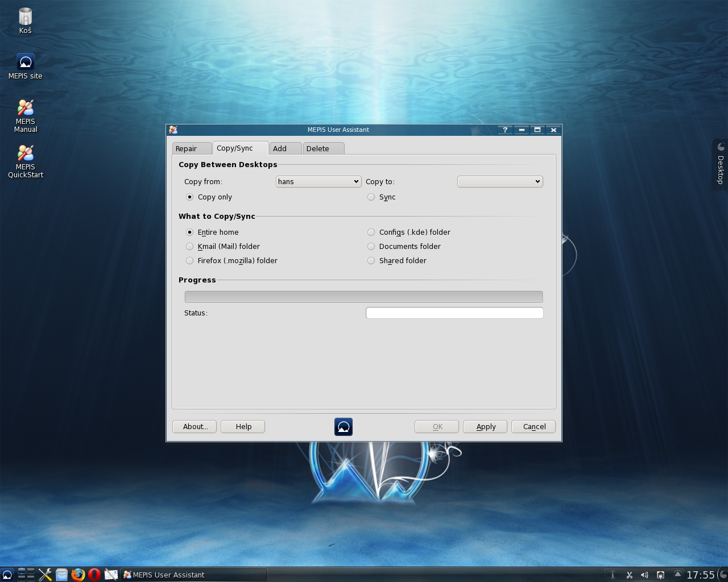This screenshot has height=582, width=728.
Task: Open the Klipper scissors tray icon
Action: tap(629, 575)
